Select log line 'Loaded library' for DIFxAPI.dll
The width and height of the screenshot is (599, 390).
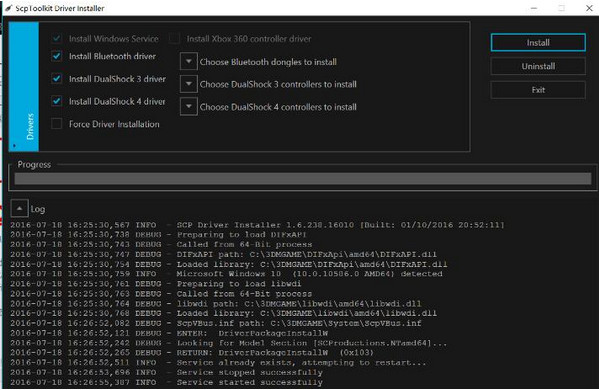coord(228,264)
